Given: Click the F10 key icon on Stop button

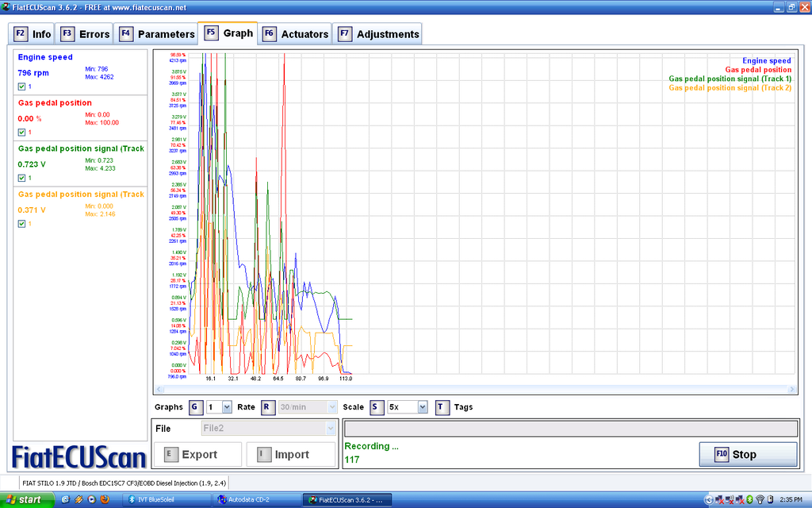Looking at the screenshot, I should 722,455.
